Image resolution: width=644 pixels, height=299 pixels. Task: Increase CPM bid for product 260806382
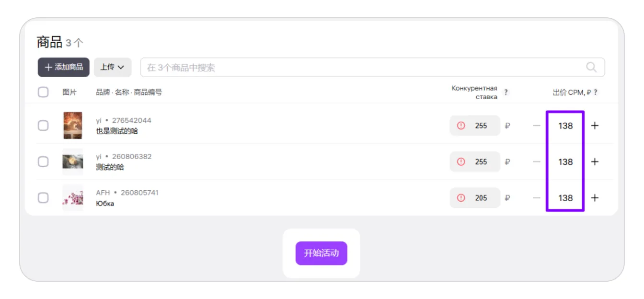tap(595, 161)
